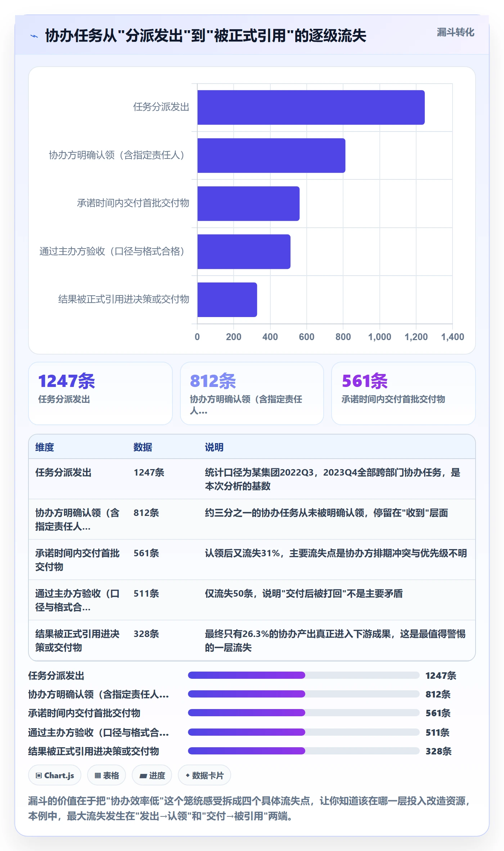Click the 协办方明确认领 progress bar
Screen dimensions: 504x851
click(x=304, y=694)
